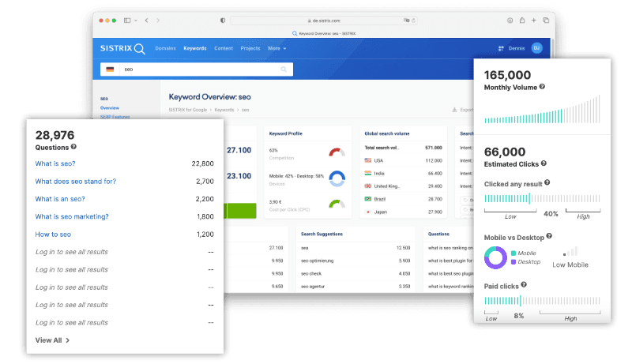Click the browser back arrow
The width and height of the screenshot is (632, 364).
point(145,20)
